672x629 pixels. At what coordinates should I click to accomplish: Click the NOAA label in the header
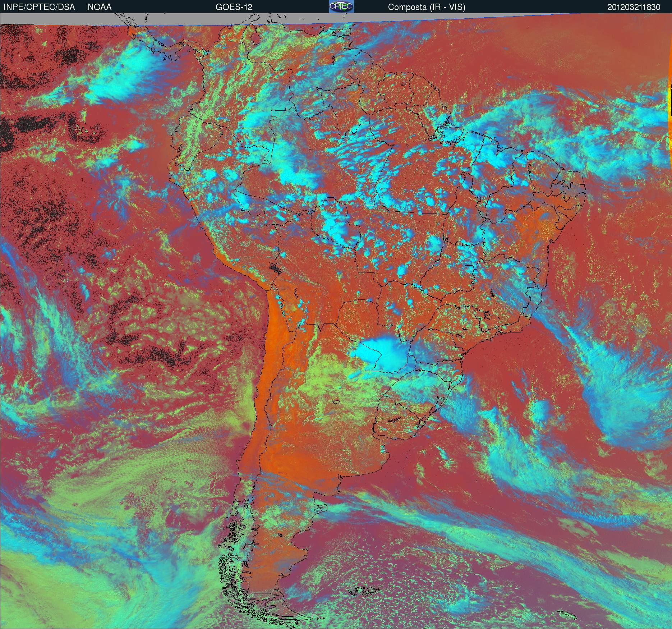click(x=100, y=7)
